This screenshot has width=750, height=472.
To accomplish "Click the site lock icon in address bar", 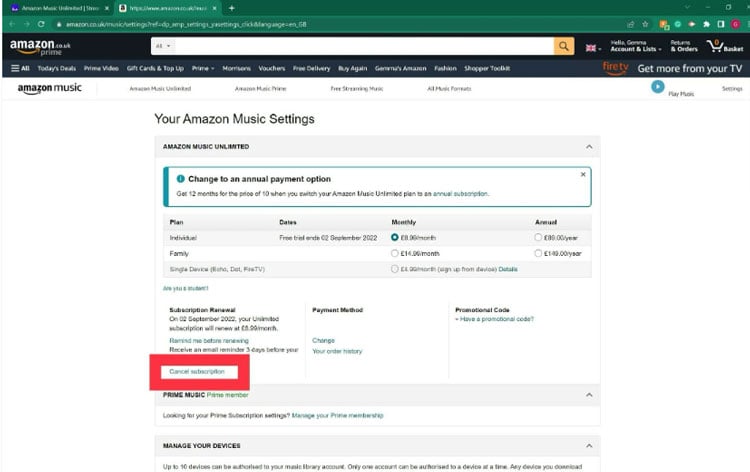I will [x=59, y=24].
